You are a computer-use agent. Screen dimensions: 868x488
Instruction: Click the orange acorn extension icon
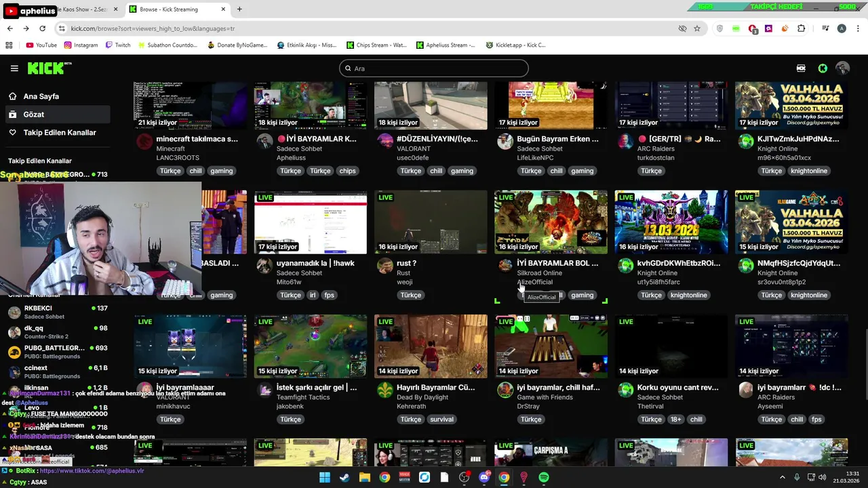point(785,28)
